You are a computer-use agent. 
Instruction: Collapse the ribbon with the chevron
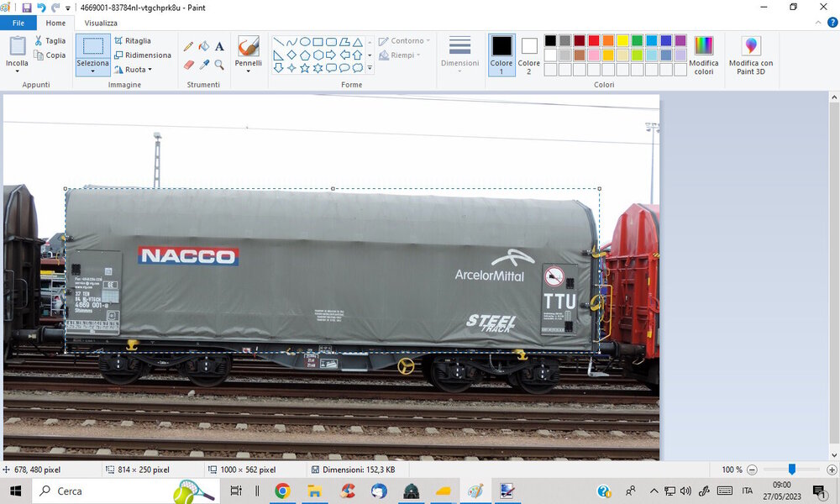pyautogui.click(x=818, y=23)
